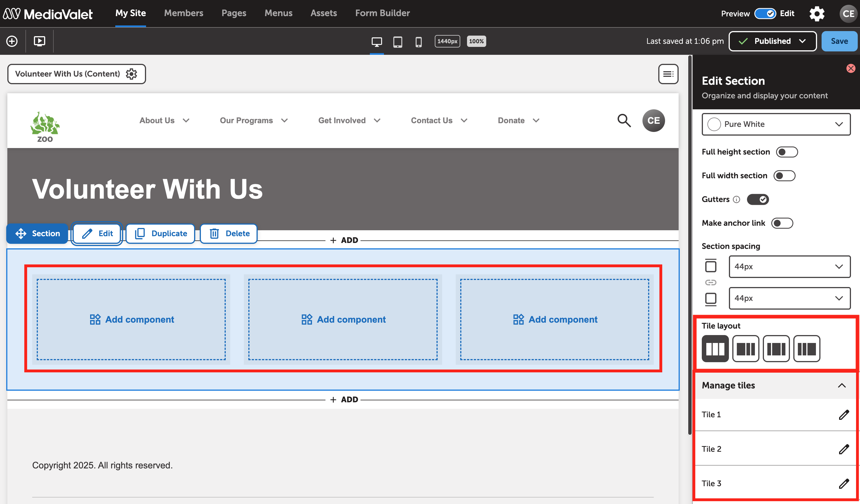
Task: Open the Form Builder tab
Action: (x=383, y=13)
